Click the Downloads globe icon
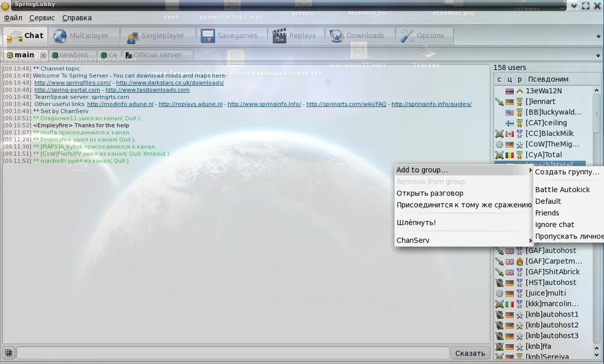 tap(336, 36)
